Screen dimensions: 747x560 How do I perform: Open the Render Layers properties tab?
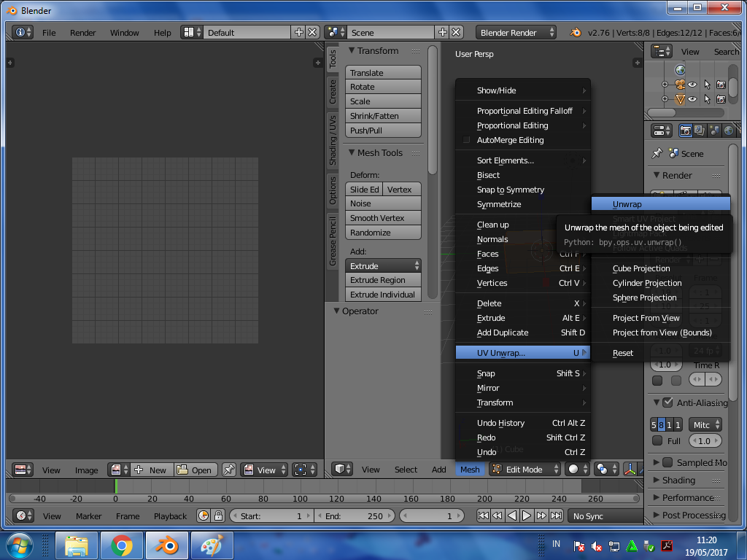(x=700, y=131)
